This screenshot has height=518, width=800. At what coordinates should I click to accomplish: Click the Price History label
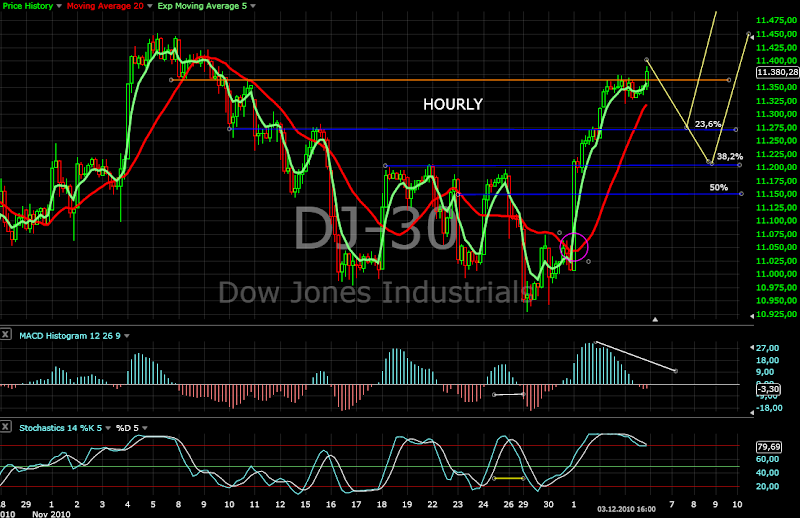point(28,6)
